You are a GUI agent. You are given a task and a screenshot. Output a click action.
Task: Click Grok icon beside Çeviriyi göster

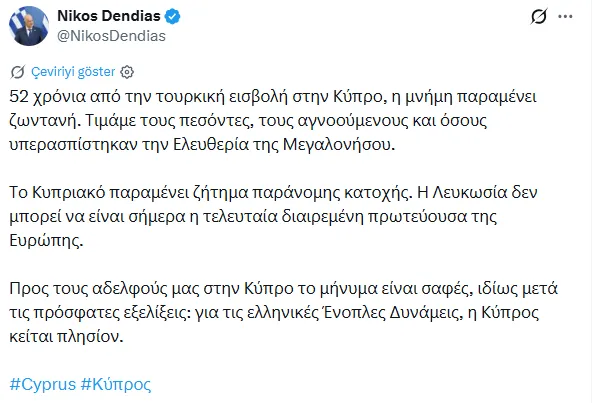[x=18, y=72]
